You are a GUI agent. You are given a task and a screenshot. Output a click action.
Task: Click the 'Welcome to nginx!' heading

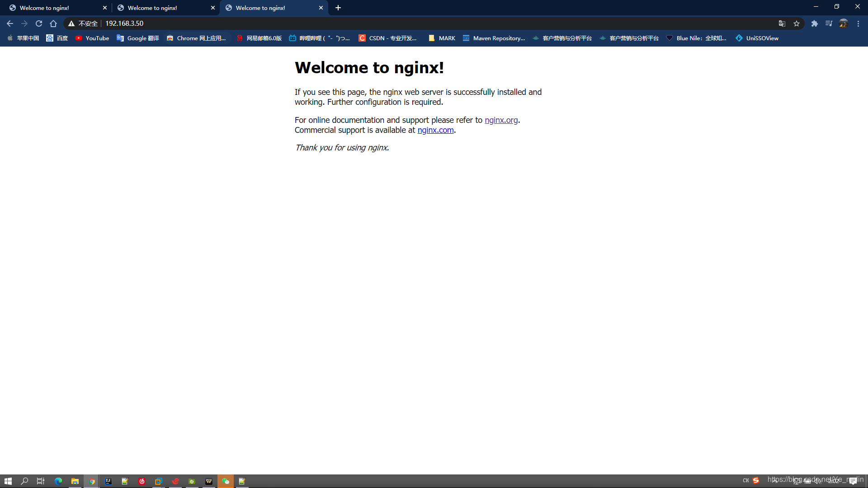coord(369,68)
